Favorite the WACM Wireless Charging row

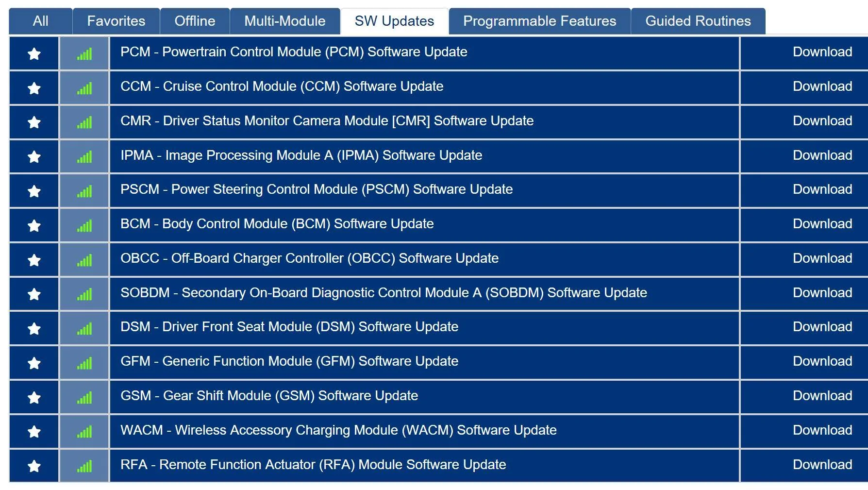click(34, 431)
